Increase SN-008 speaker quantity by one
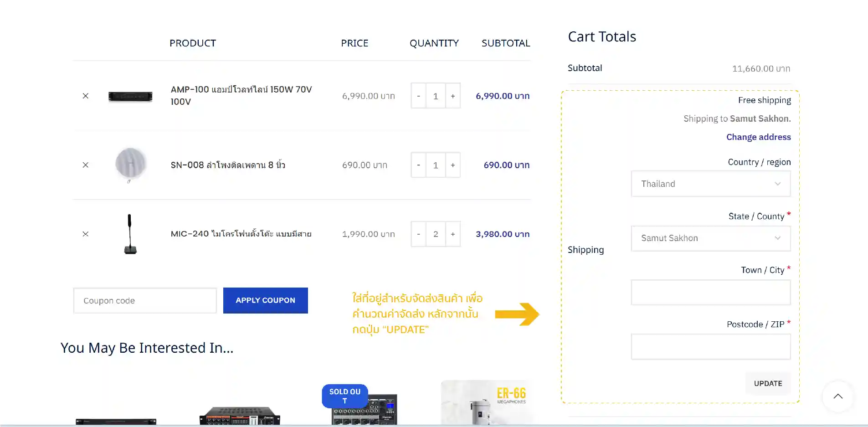Screen dimensions: 868x427 pyautogui.click(x=452, y=165)
